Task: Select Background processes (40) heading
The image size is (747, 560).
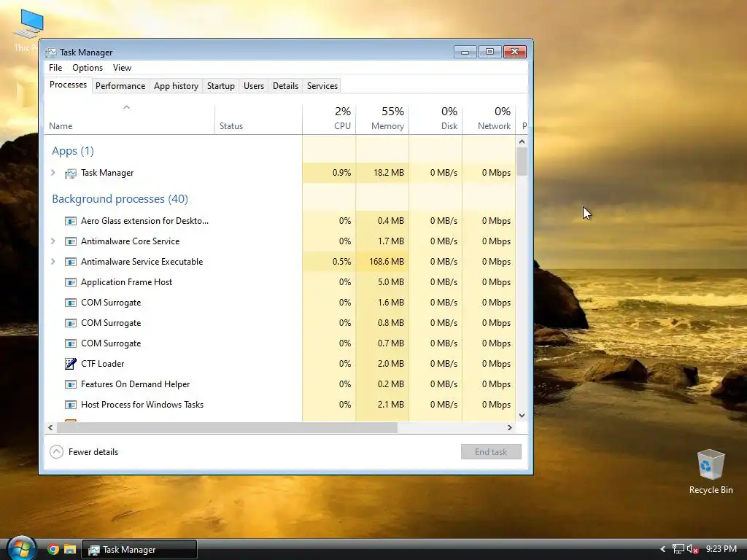Action: point(120,199)
